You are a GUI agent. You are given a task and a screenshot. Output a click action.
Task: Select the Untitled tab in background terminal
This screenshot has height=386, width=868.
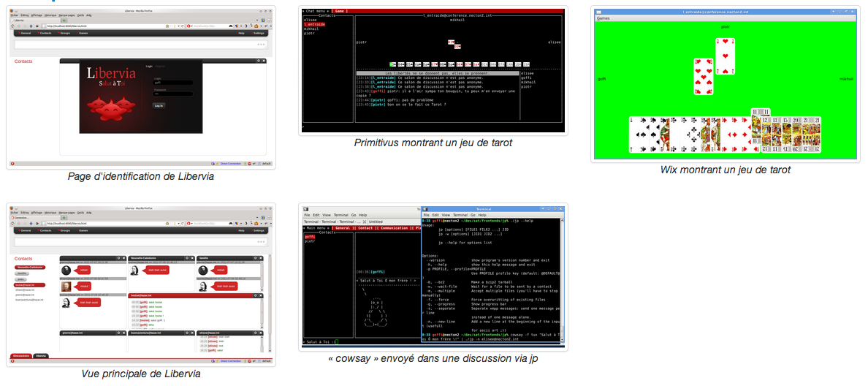point(376,221)
